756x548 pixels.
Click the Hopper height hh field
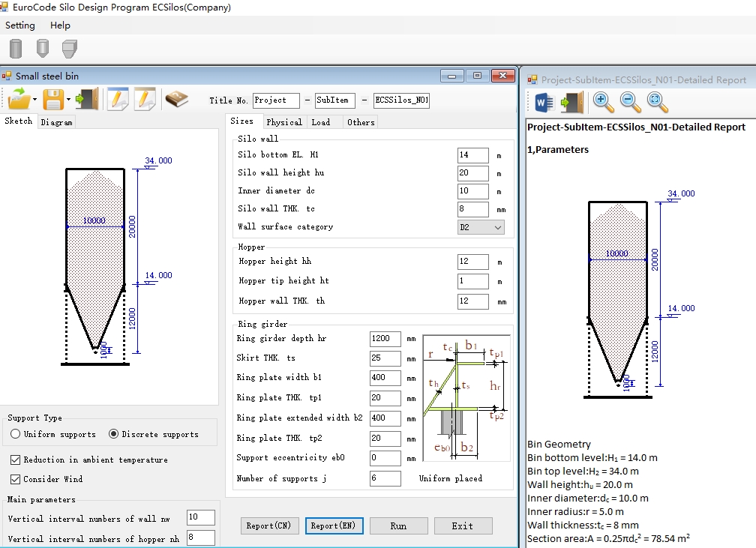[x=473, y=262]
